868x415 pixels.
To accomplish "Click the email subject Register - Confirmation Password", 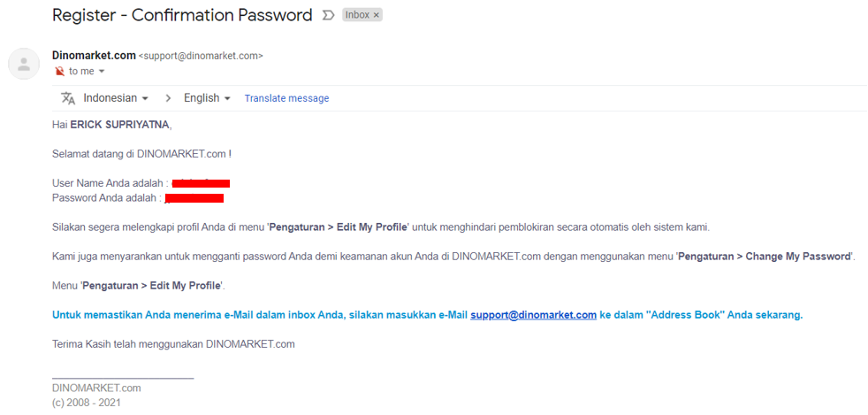I will point(182,15).
